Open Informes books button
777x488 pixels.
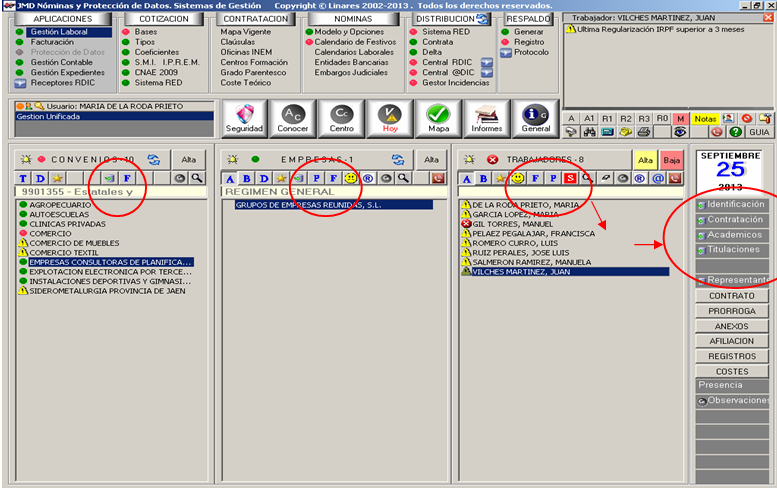(487, 118)
